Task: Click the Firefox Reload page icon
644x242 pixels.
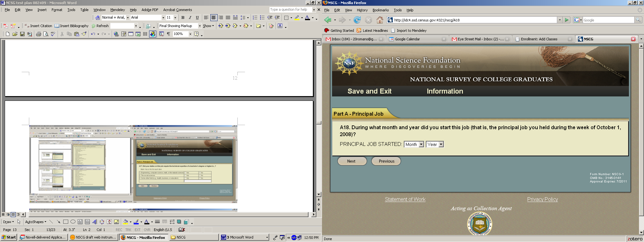Action: pos(357,20)
